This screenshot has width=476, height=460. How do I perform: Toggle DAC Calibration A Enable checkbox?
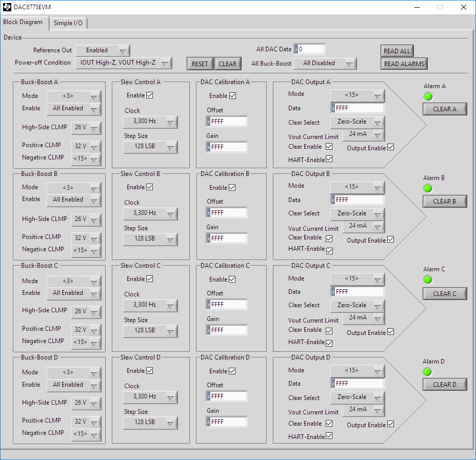[232, 95]
